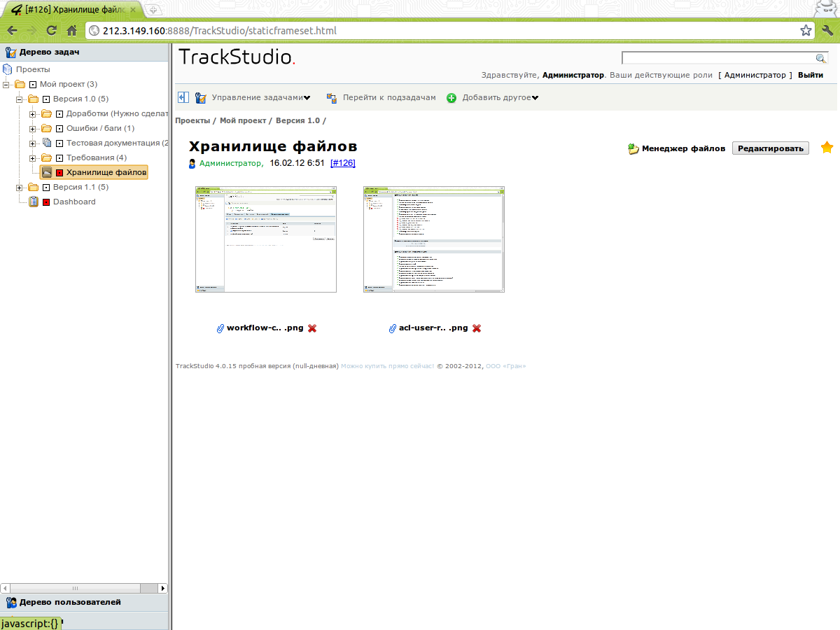Click the folder icon beside Доработки
This screenshot has height=630, width=840.
tap(47, 113)
